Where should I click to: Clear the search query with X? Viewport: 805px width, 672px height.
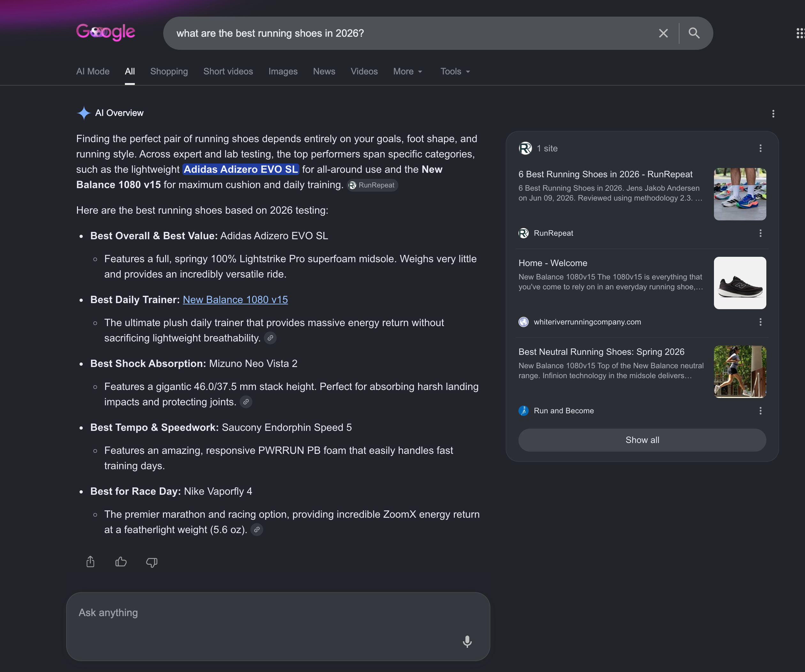point(663,33)
